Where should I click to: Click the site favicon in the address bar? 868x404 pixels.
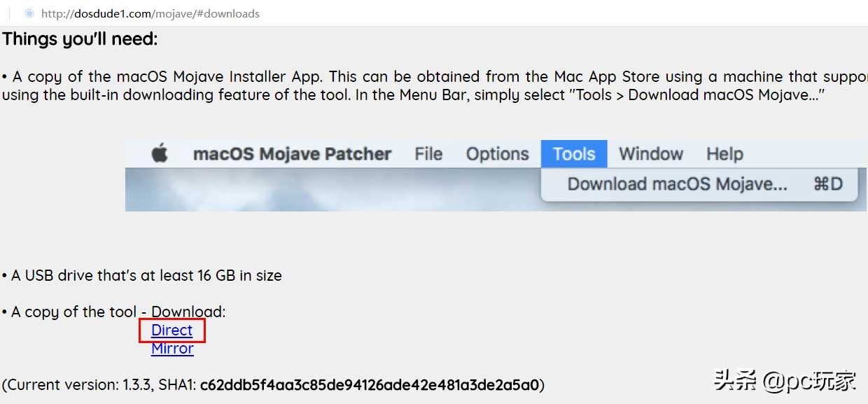click(29, 13)
